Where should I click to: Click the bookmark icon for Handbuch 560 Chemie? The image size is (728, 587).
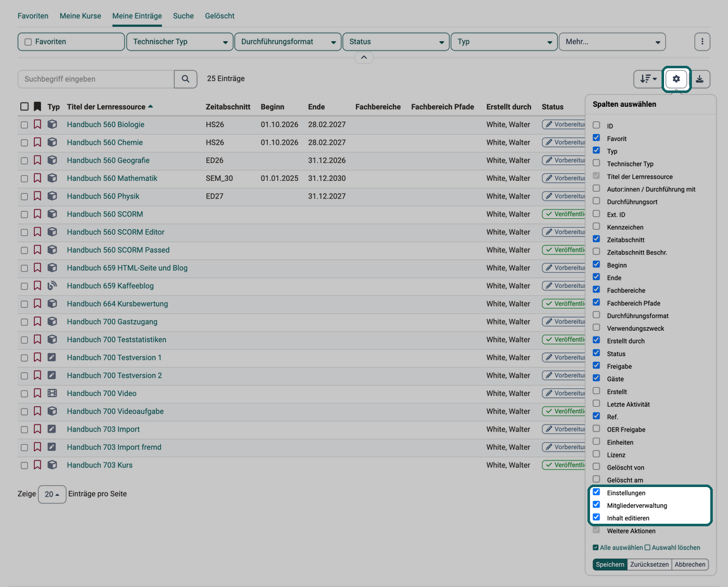pyautogui.click(x=37, y=142)
